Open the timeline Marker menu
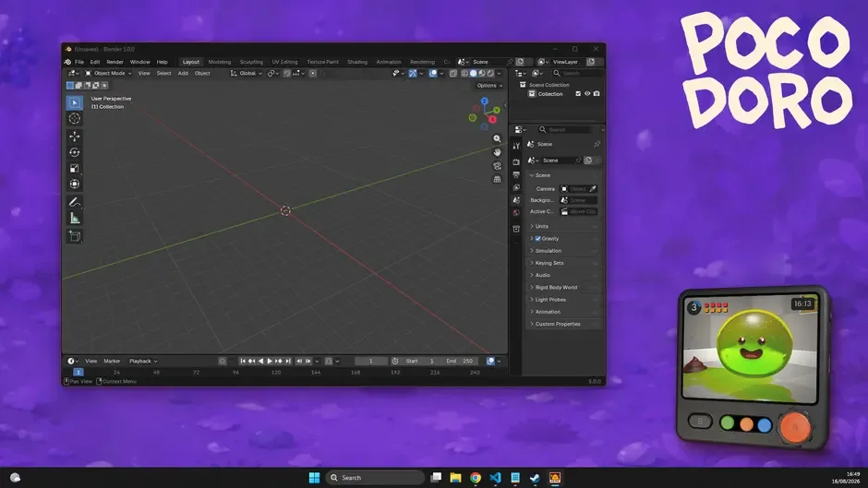Screen dimensions: 868x488 coord(112,362)
